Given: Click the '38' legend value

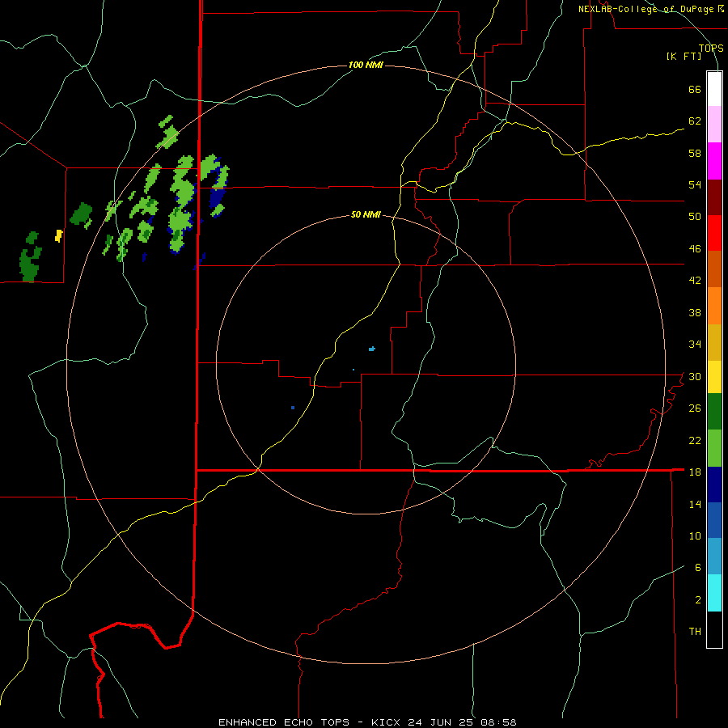Looking at the screenshot, I should 695,312.
